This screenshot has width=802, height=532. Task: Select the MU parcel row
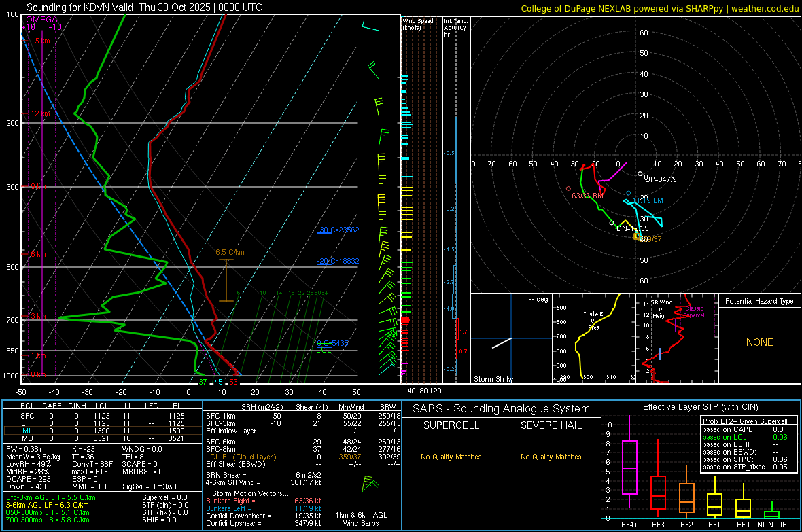coord(103,438)
